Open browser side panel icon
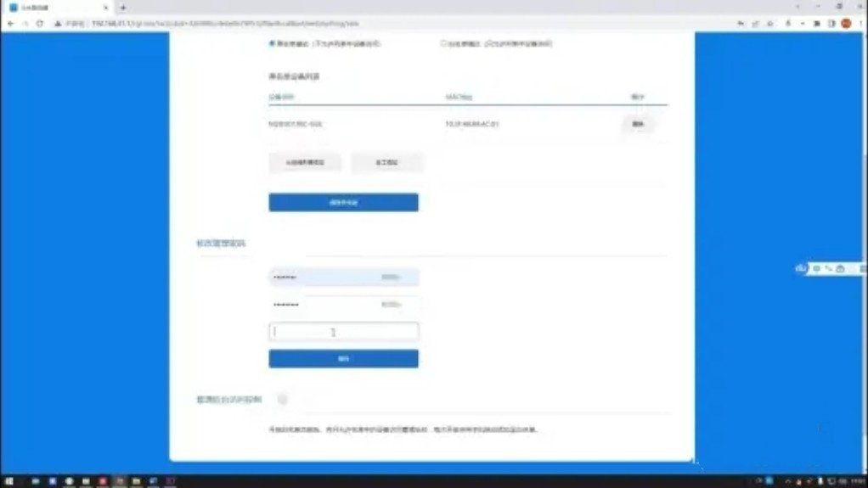Screen dimensions: 868x488 [x=831, y=24]
